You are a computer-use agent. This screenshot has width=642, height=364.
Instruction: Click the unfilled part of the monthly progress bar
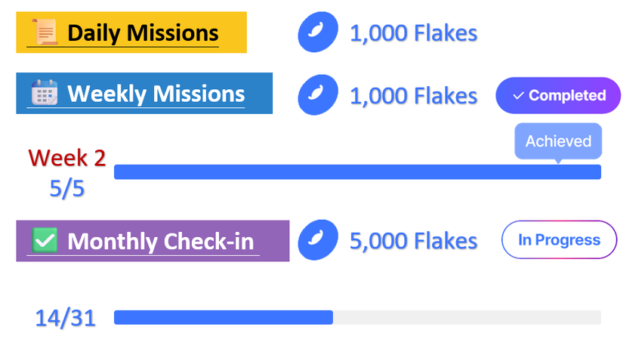click(x=467, y=317)
